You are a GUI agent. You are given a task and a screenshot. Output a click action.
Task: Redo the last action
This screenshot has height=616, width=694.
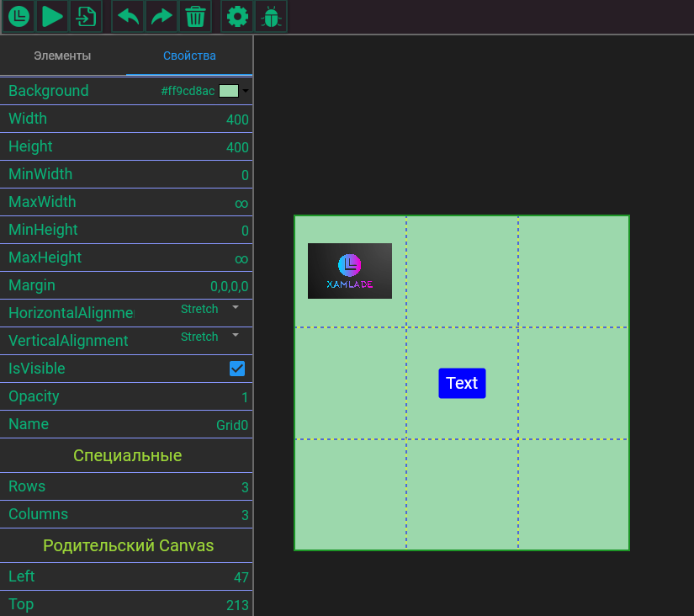[162, 16]
